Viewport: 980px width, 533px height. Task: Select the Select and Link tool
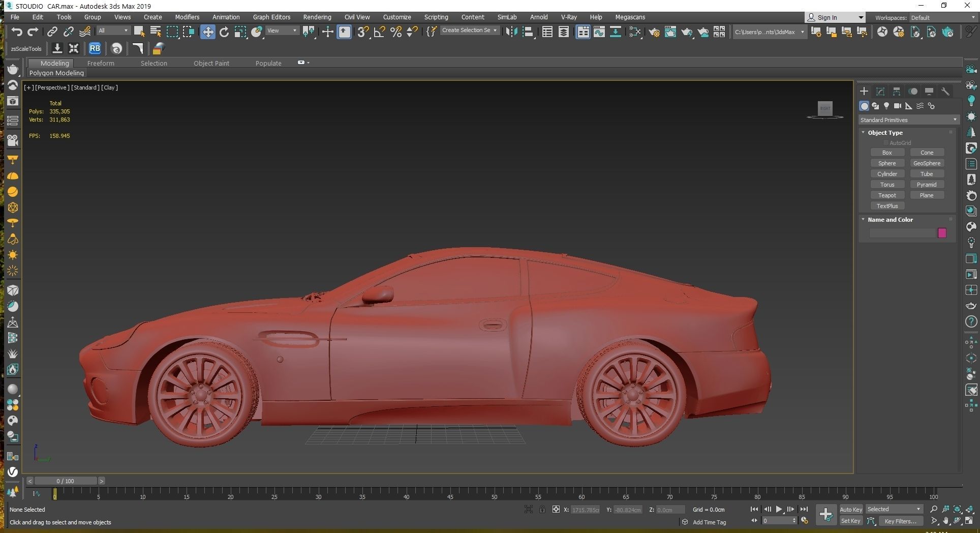(52, 32)
